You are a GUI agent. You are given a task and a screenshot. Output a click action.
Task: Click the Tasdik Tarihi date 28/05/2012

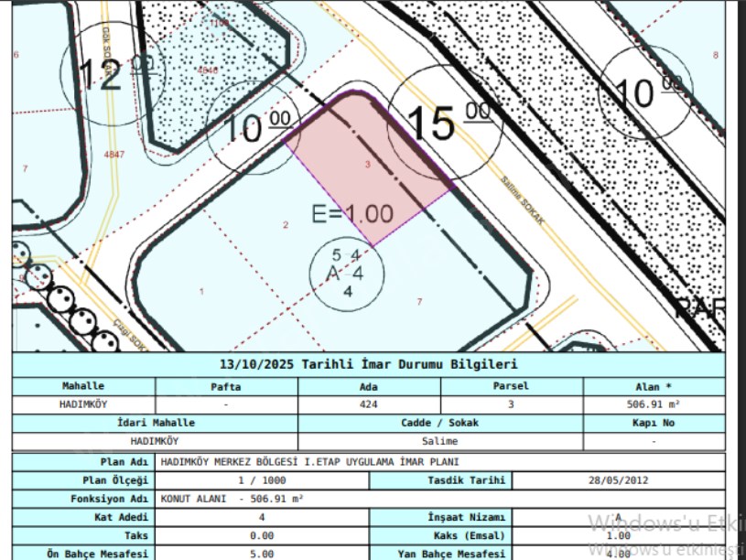(x=618, y=480)
